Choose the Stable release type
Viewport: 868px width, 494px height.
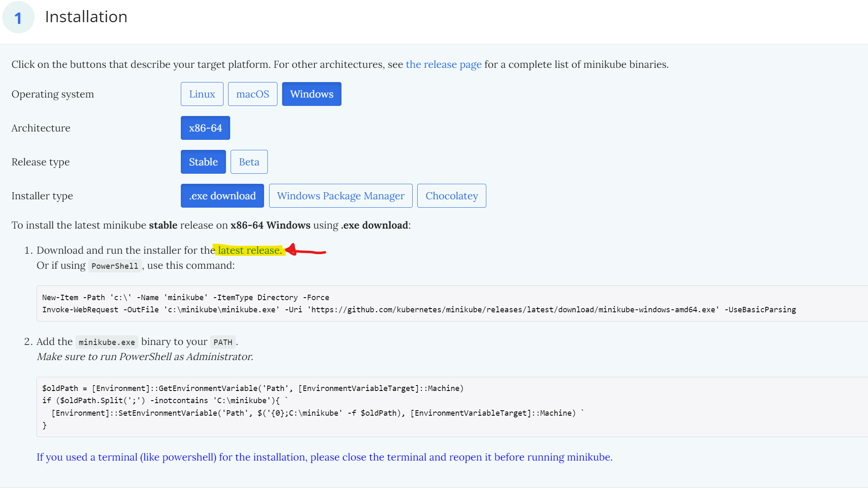(x=203, y=162)
